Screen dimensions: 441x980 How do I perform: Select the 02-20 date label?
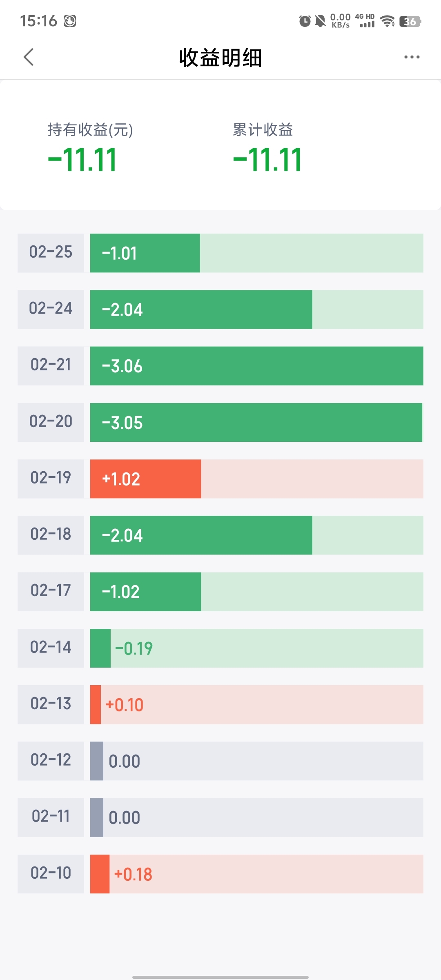point(51,422)
